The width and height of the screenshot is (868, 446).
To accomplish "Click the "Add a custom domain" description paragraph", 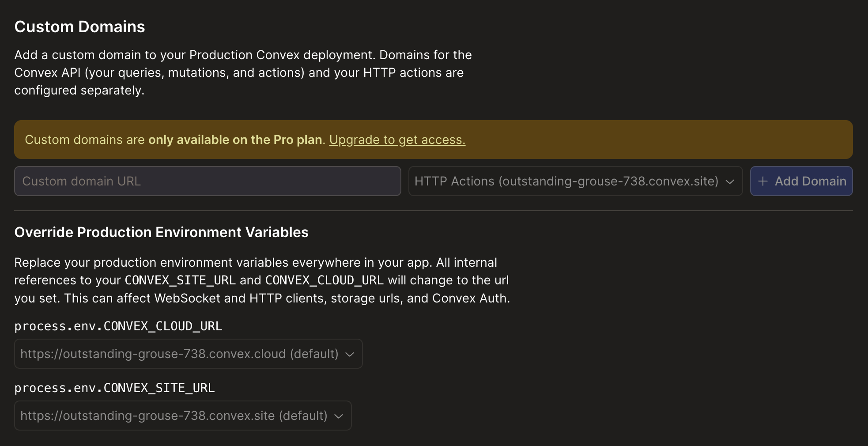I will click(x=243, y=72).
